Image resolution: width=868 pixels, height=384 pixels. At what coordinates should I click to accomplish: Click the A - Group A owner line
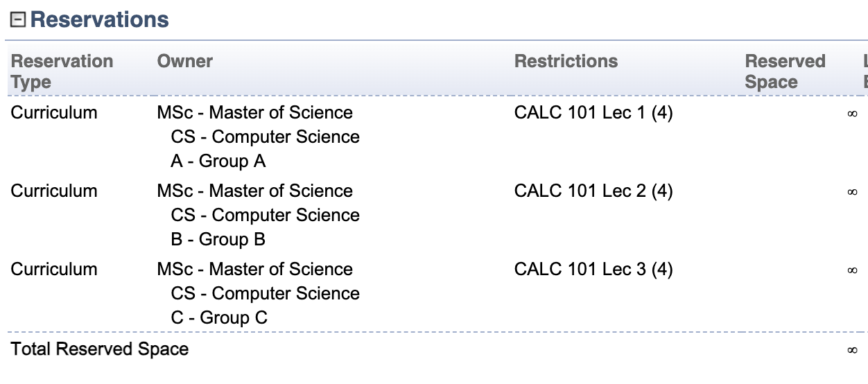(x=218, y=161)
